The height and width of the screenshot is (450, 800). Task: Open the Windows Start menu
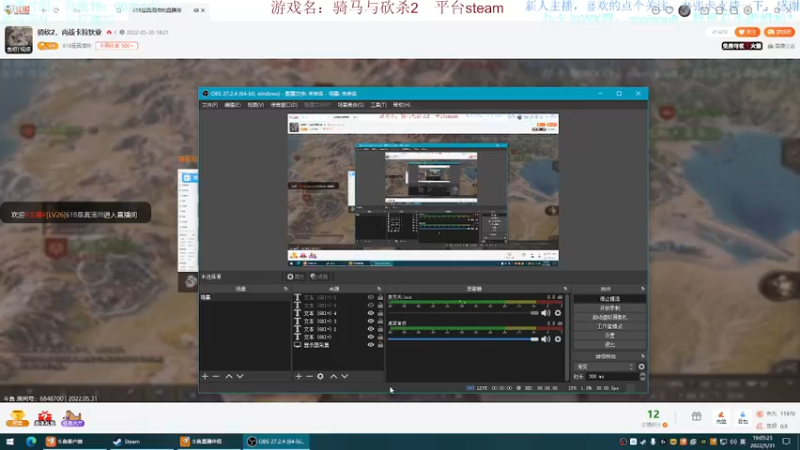tap(10, 441)
